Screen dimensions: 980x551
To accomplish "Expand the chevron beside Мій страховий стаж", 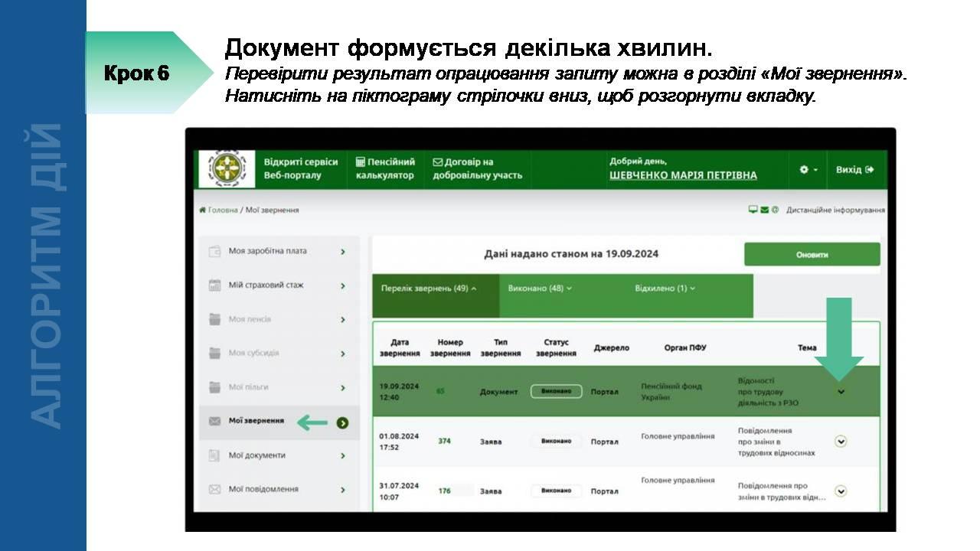I will (x=343, y=286).
